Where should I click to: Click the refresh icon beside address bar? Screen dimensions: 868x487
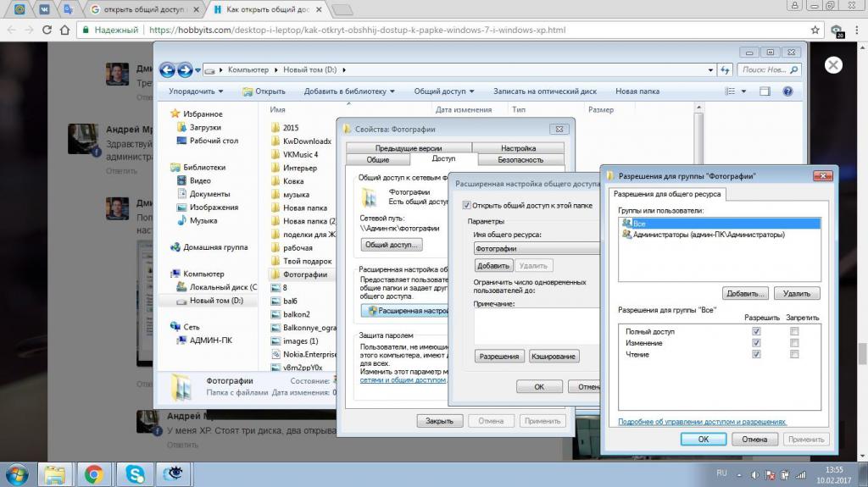coord(726,69)
